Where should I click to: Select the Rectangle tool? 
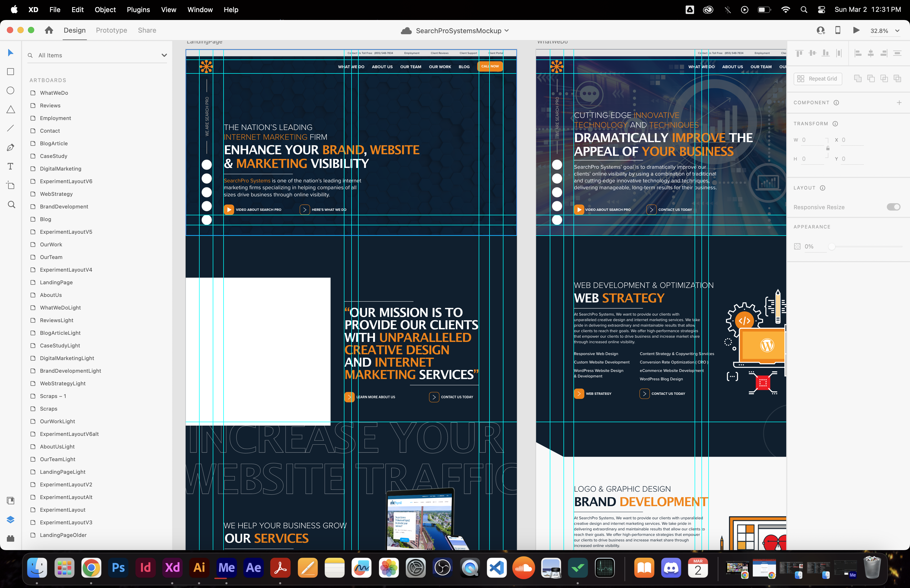tap(11, 72)
